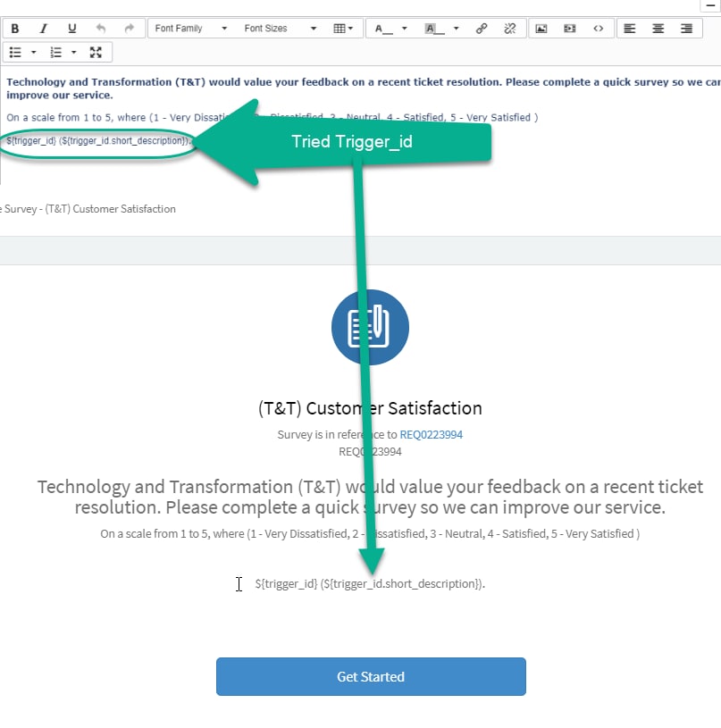Screen dimensions: 721x728
Task: Center align the text
Action: coord(658,29)
